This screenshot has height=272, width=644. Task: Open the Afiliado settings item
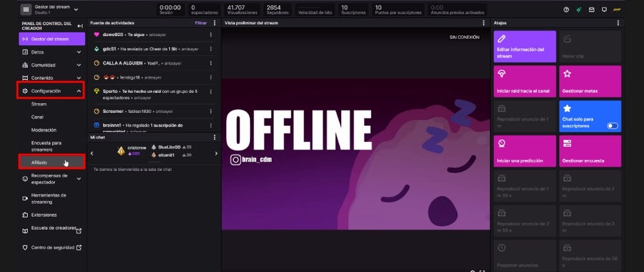(52, 162)
